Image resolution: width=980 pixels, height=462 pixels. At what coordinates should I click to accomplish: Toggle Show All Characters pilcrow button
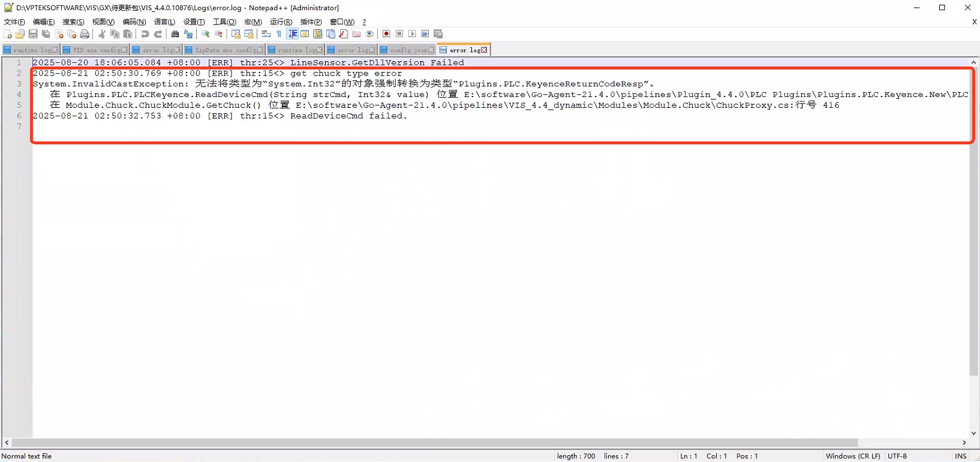pyautogui.click(x=279, y=34)
